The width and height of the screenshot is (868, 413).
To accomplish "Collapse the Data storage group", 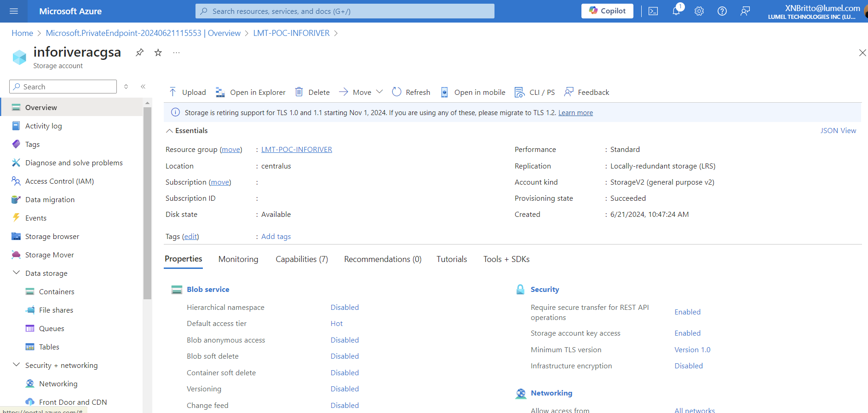I will (x=17, y=273).
